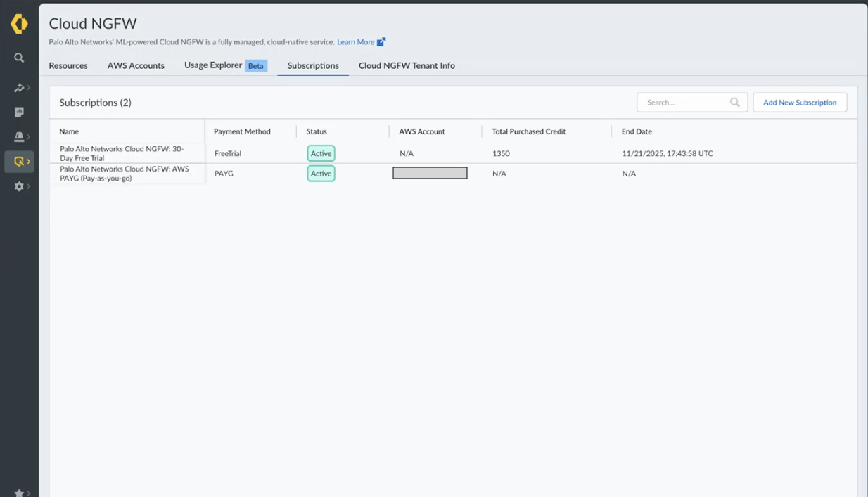Select the highlighted Cloud NGFW sidebar icon
The height and width of the screenshot is (497, 868).
(19, 162)
